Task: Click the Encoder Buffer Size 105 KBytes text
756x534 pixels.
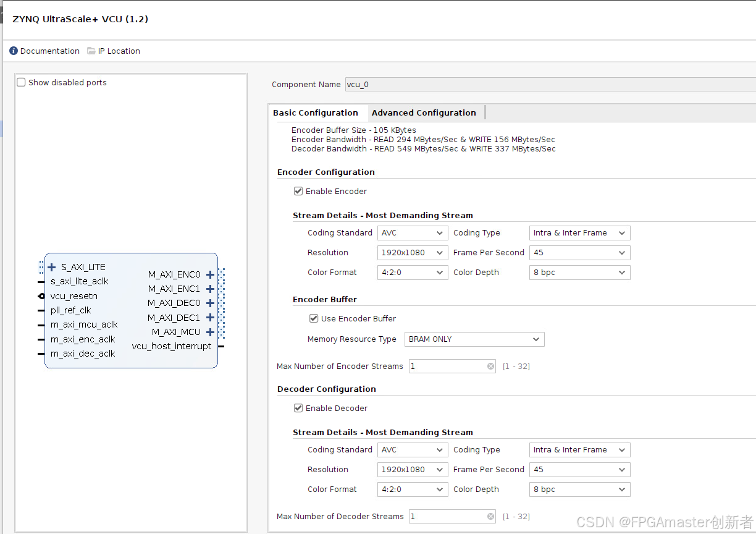Action: (354, 130)
